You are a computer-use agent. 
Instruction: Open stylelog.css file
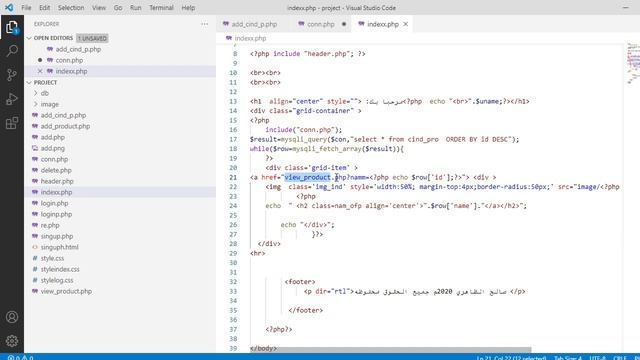tap(57, 280)
